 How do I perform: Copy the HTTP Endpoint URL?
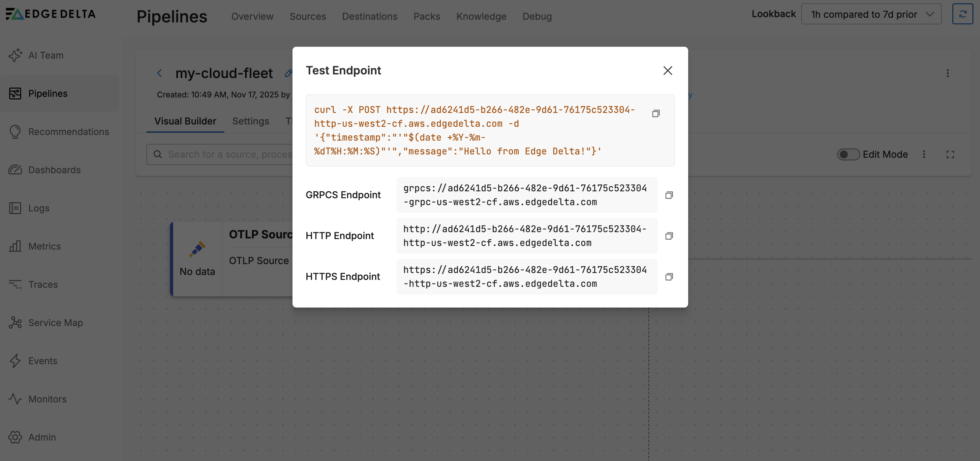[669, 236]
